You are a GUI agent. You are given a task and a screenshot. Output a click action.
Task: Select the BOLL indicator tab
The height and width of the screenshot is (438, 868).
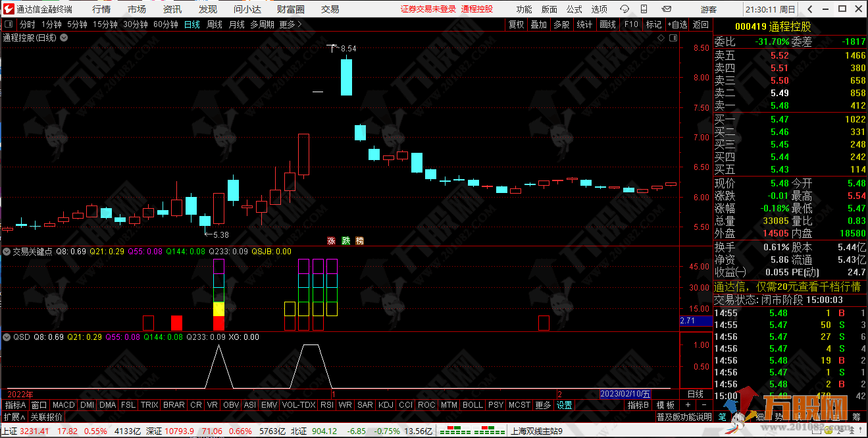pyautogui.click(x=472, y=405)
